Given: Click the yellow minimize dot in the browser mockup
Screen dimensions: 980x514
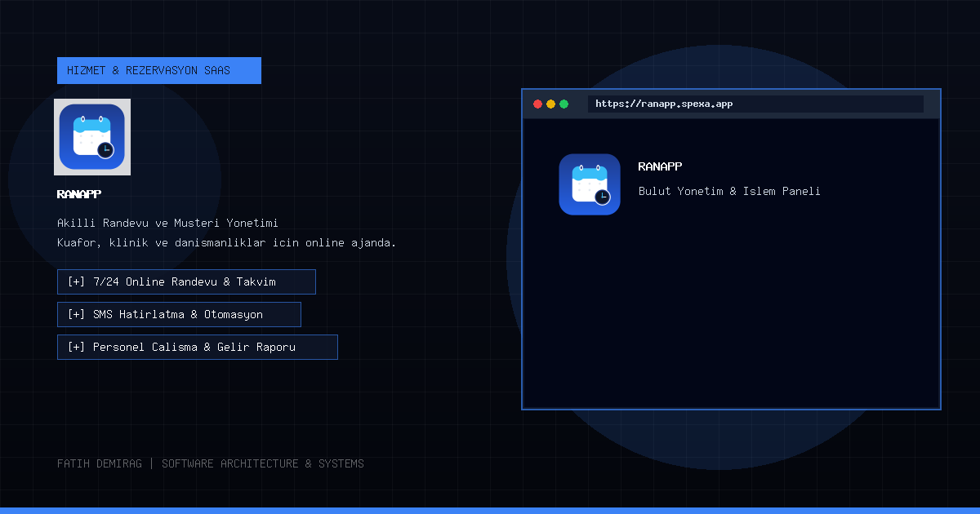Looking at the screenshot, I should click(550, 104).
